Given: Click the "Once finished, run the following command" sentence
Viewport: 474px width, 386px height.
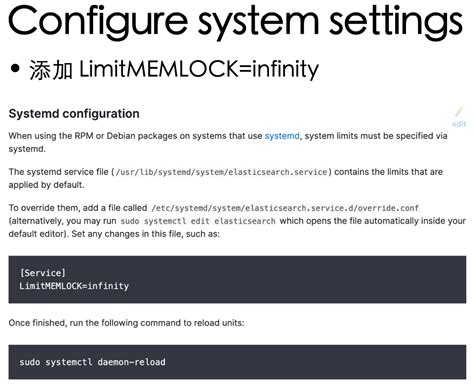Looking at the screenshot, I should (x=126, y=323).
